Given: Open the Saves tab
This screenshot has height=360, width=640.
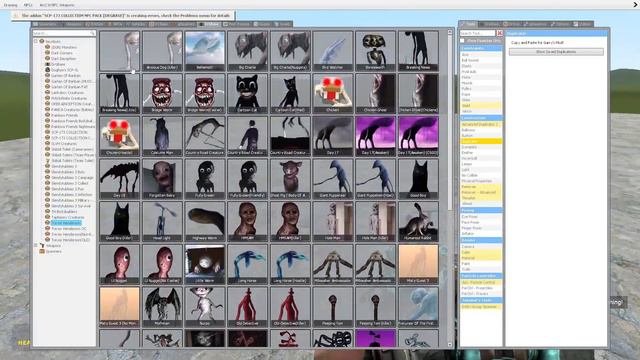Looking at the screenshot, I should [282, 24].
